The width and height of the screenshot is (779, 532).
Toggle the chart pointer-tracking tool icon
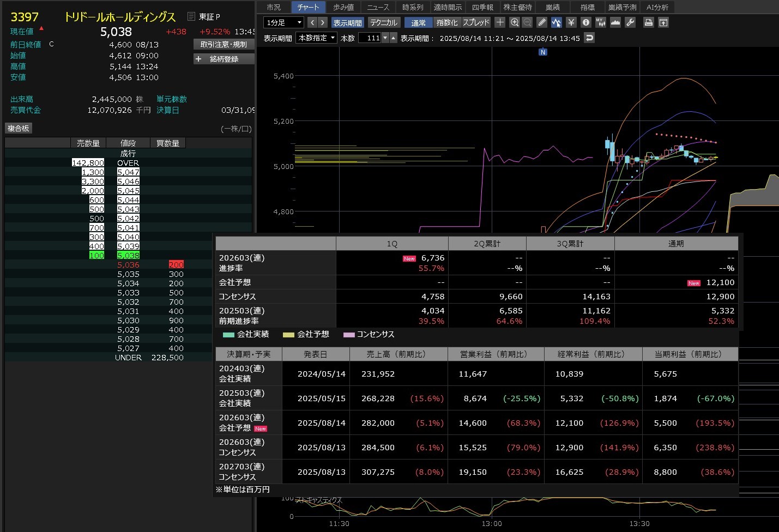tap(556, 22)
